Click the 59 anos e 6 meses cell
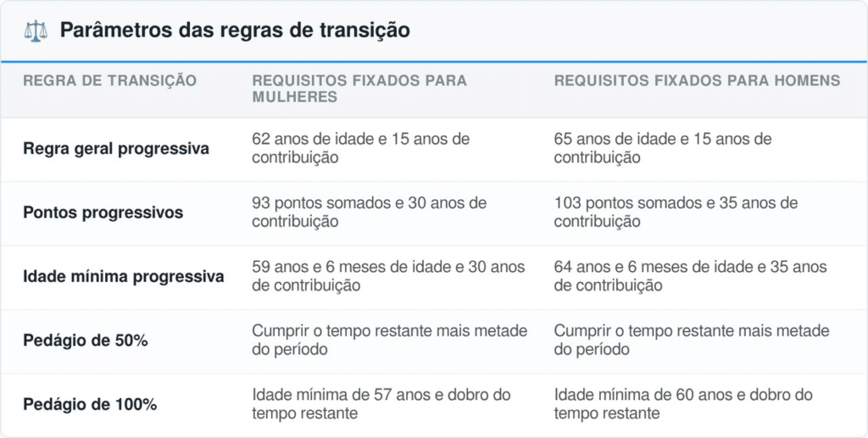The height and width of the screenshot is (438, 868). pos(388,276)
